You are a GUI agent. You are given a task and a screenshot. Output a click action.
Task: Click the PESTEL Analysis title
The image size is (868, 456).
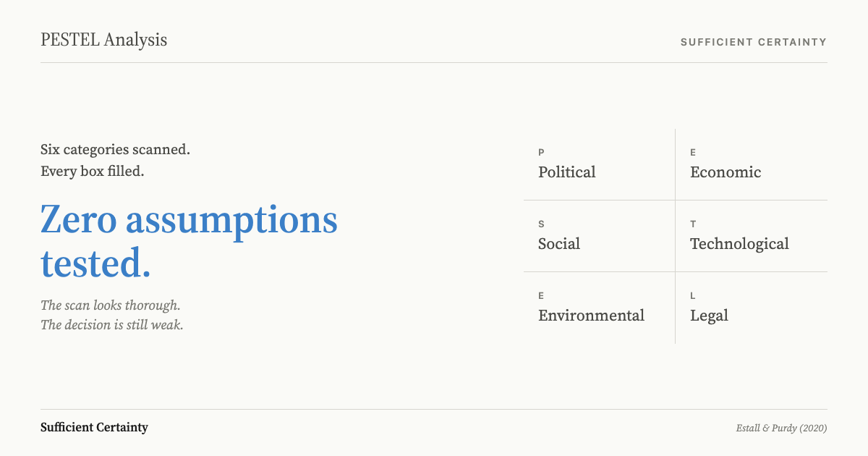point(103,40)
